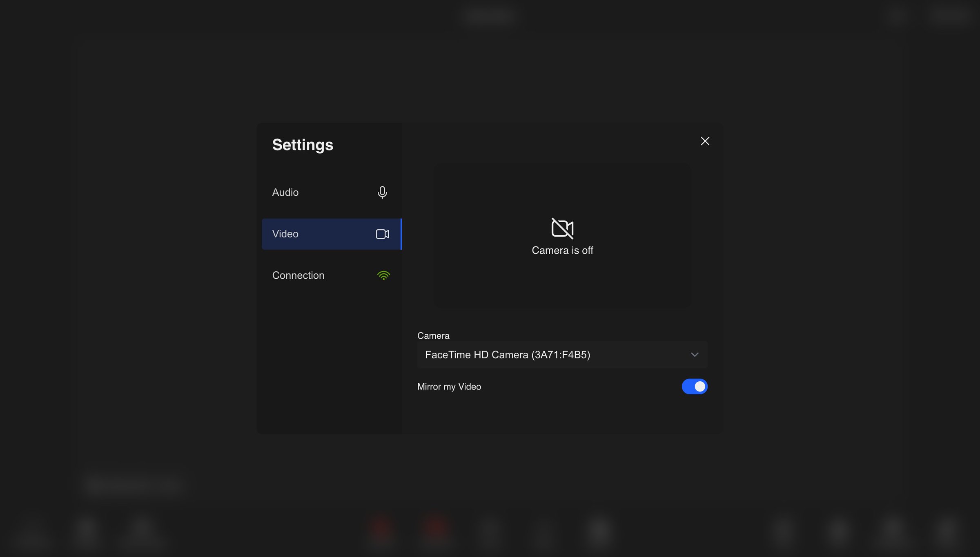
Task: Click the Camera field label
Action: pyautogui.click(x=433, y=336)
